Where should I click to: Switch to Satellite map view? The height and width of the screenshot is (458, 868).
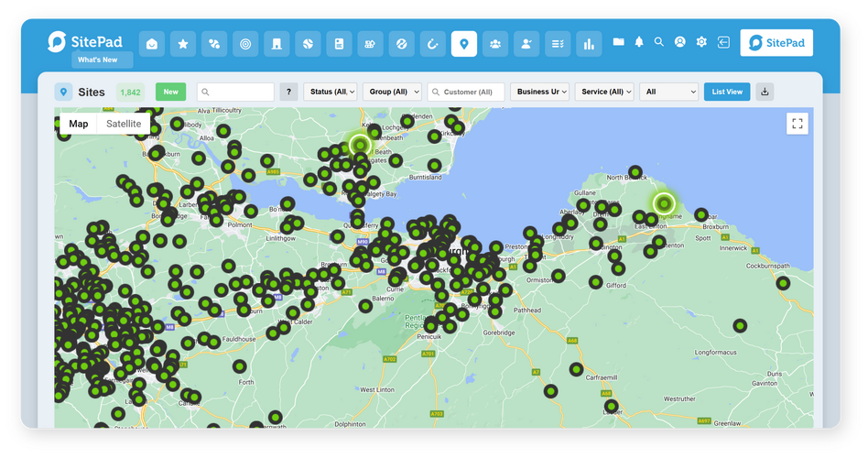click(x=124, y=124)
